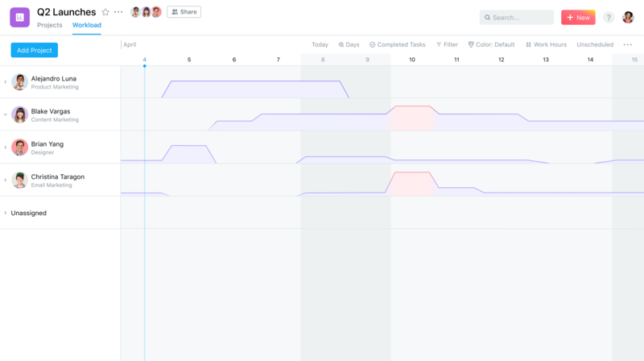Expand the Unassigned row
This screenshot has width=644, height=361.
(x=6, y=213)
